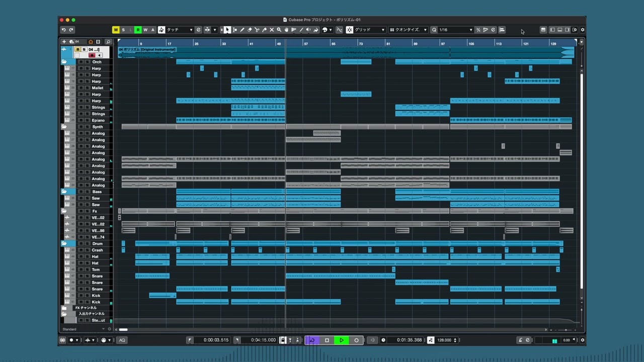Select the Comp hand tool
This screenshot has width=644, height=362.
tap(286, 30)
